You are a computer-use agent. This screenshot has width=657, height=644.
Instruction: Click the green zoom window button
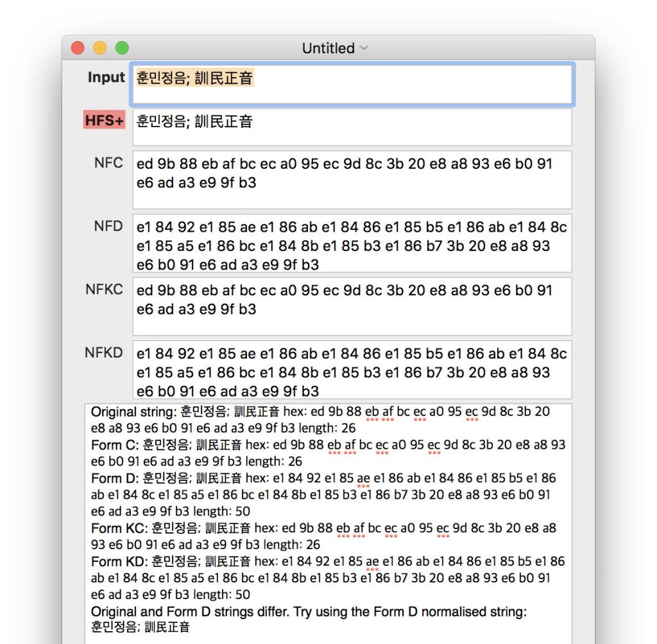[x=122, y=48]
